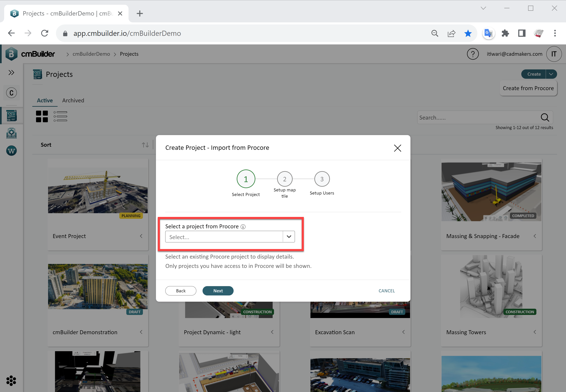566x392 pixels.
Task: Open the Event Project thumbnail
Action: 98,190
